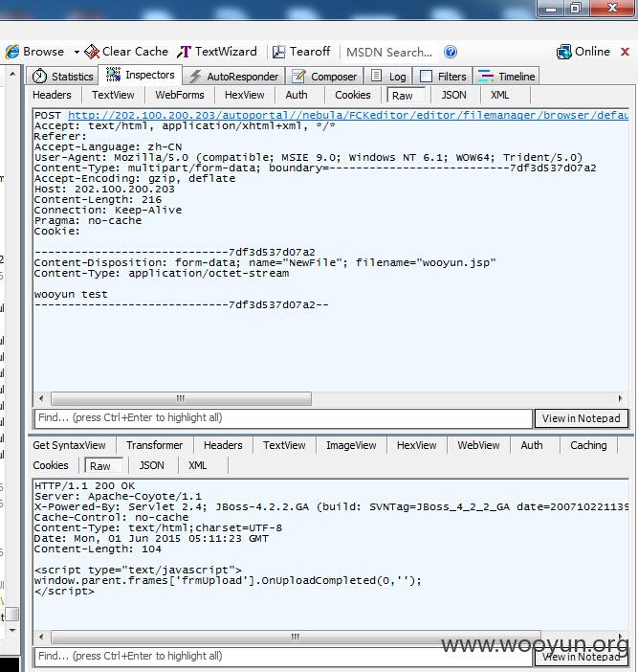Open the Browse dropdown arrow
Image resolution: width=638 pixels, height=672 pixels.
[x=77, y=52]
